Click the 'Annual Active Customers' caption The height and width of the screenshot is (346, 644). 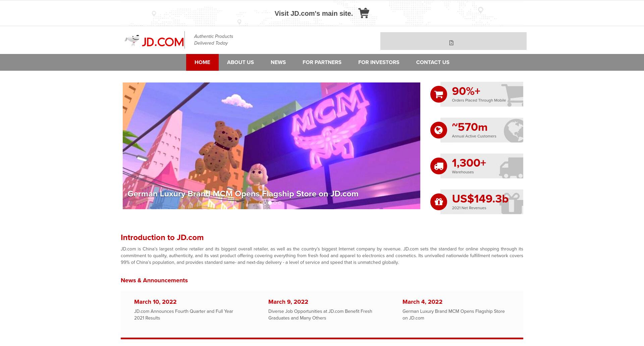pos(474,136)
